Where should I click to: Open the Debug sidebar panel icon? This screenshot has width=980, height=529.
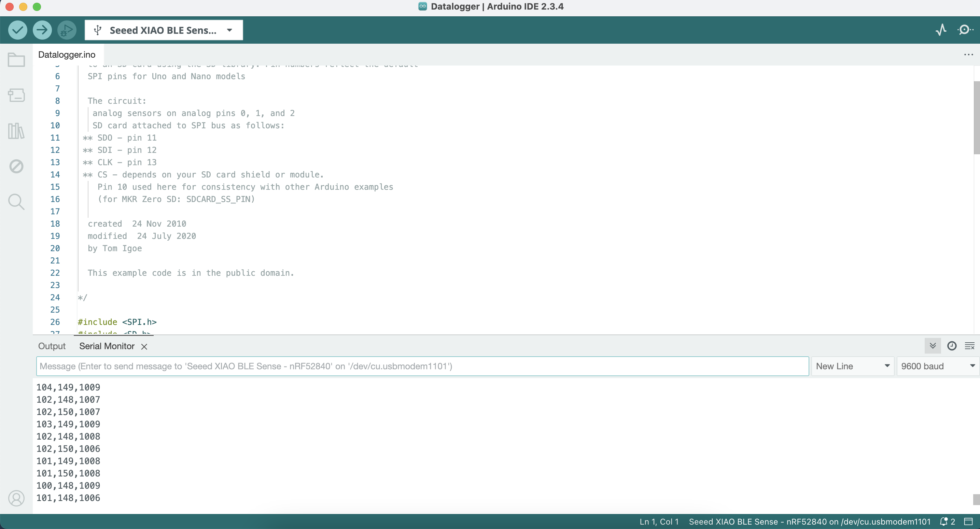coord(16,166)
